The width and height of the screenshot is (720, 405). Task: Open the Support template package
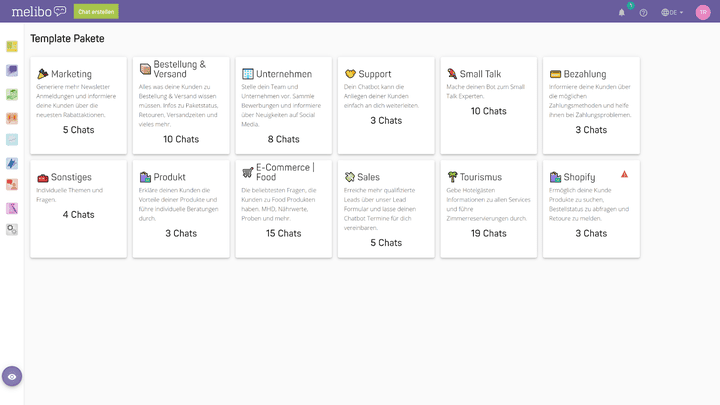click(386, 105)
